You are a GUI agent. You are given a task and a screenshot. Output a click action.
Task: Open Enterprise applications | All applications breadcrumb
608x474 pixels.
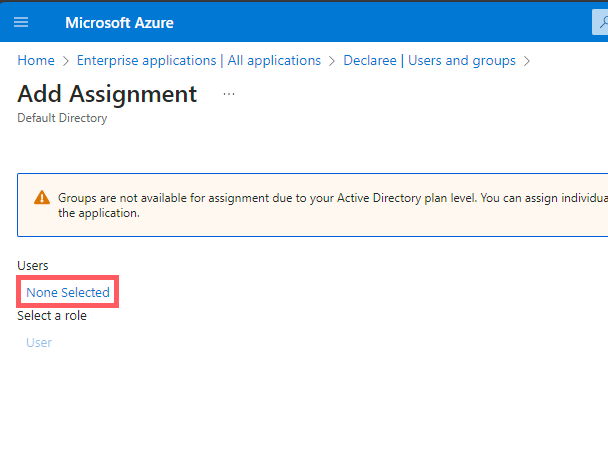pos(199,61)
